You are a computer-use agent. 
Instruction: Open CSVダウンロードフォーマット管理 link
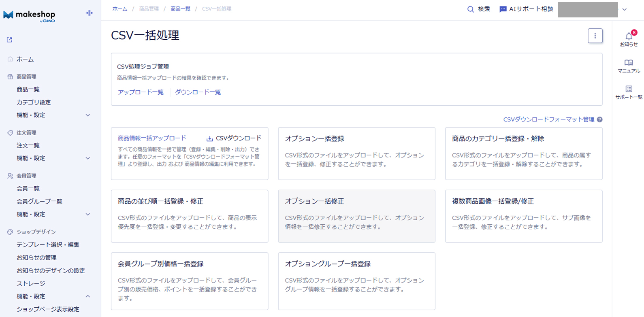549,119
